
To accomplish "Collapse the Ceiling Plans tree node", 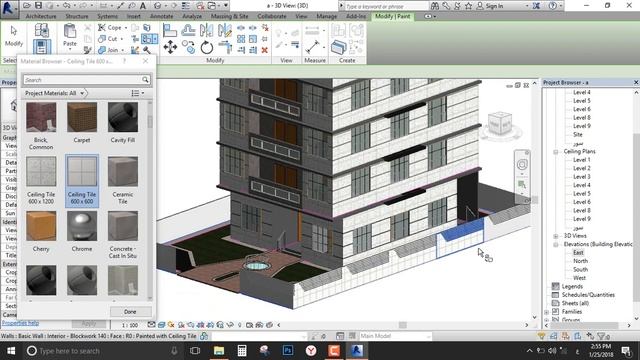I will click(556, 151).
